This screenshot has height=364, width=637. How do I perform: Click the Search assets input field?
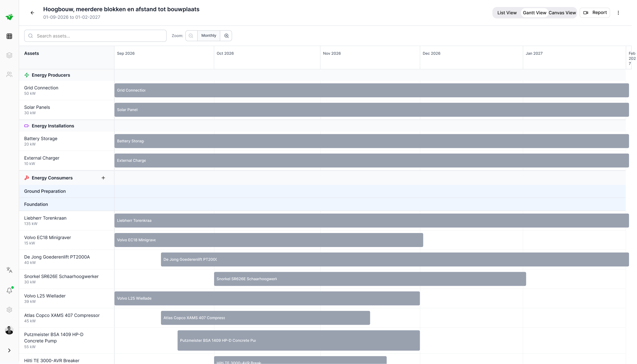[x=95, y=36]
